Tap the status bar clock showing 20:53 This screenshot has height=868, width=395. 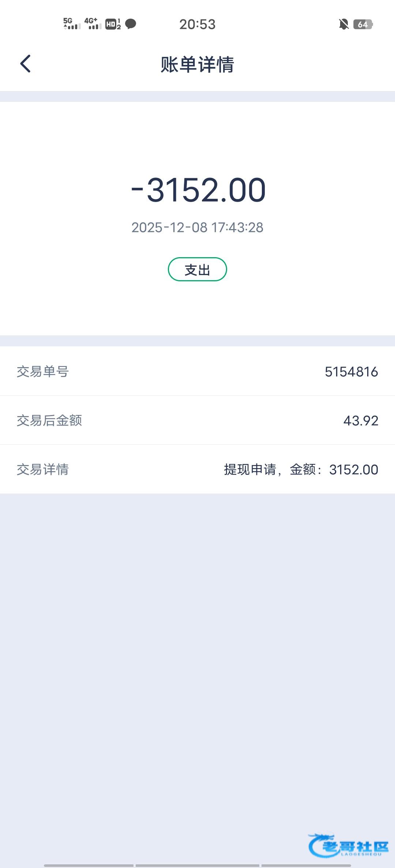197,24
